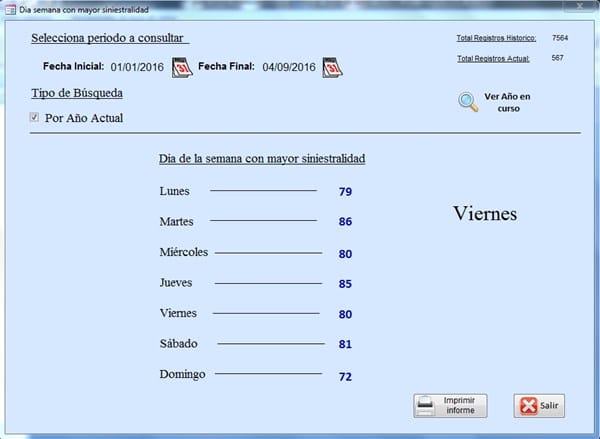The image size is (600, 439).
Task: Click the Domingo day label
Action: point(183,374)
